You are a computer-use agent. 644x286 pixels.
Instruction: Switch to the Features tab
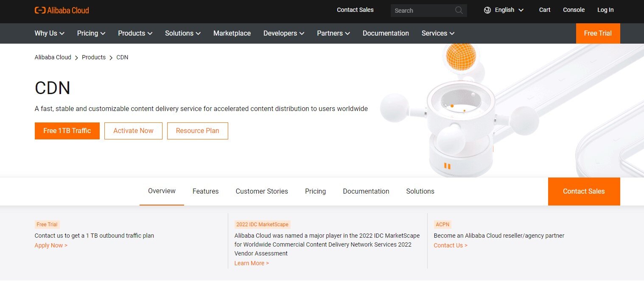[x=205, y=191]
